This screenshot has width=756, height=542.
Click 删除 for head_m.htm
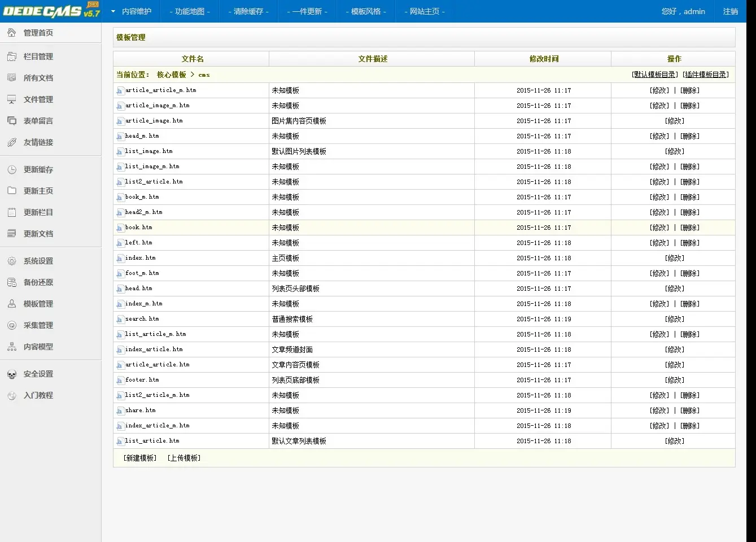[690, 136]
